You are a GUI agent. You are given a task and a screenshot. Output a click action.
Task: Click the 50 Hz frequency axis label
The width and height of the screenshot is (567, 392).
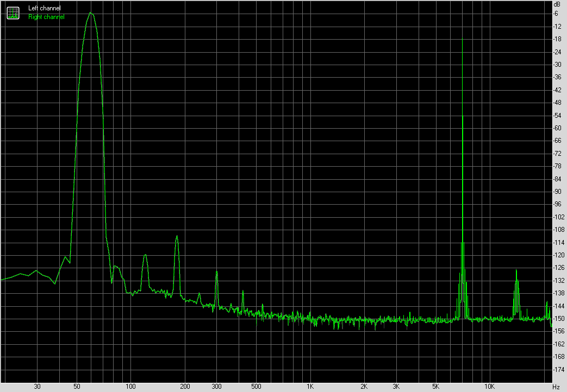click(77, 387)
